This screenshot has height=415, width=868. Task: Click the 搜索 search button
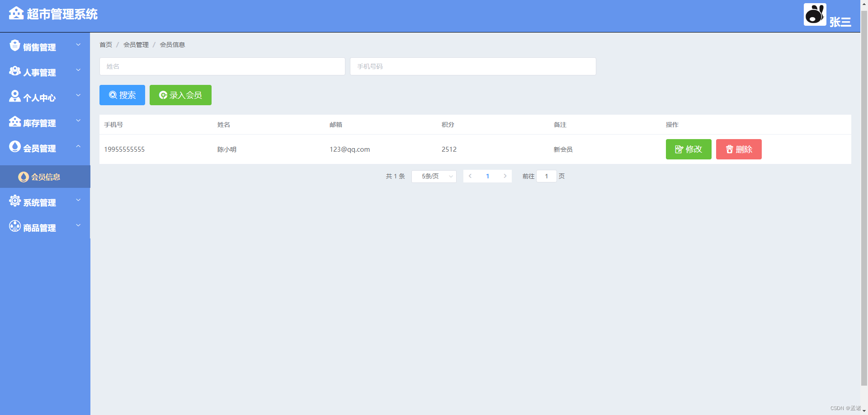(x=122, y=95)
